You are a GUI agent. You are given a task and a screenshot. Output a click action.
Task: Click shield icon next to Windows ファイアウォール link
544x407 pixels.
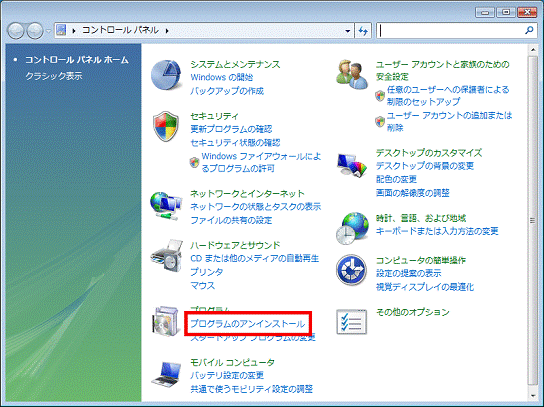pos(194,162)
